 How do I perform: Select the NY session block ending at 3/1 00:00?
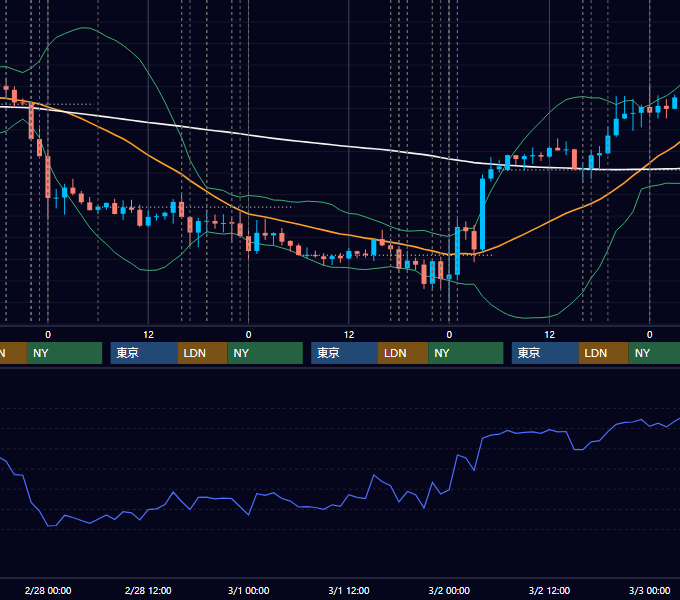click(x=265, y=353)
